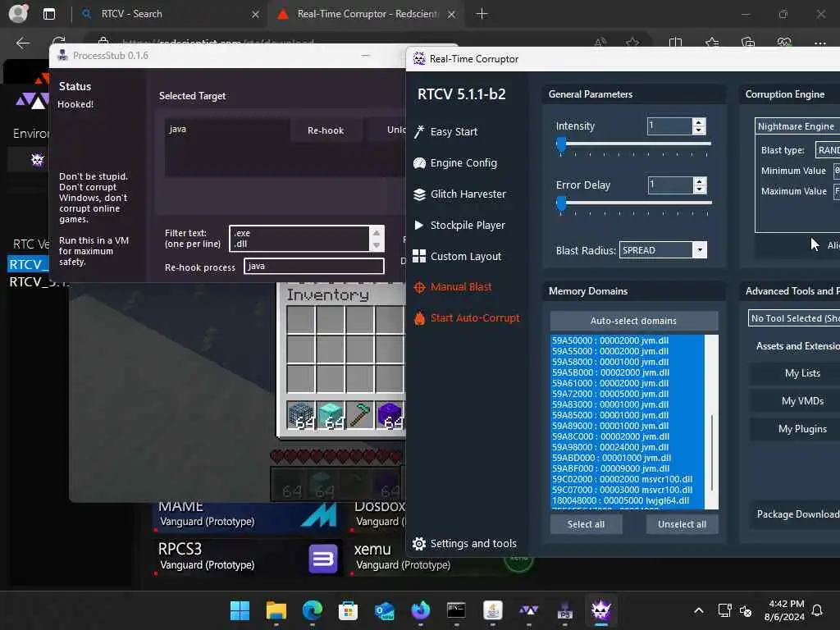Click the clock showing 4:42 PM

click(x=785, y=605)
